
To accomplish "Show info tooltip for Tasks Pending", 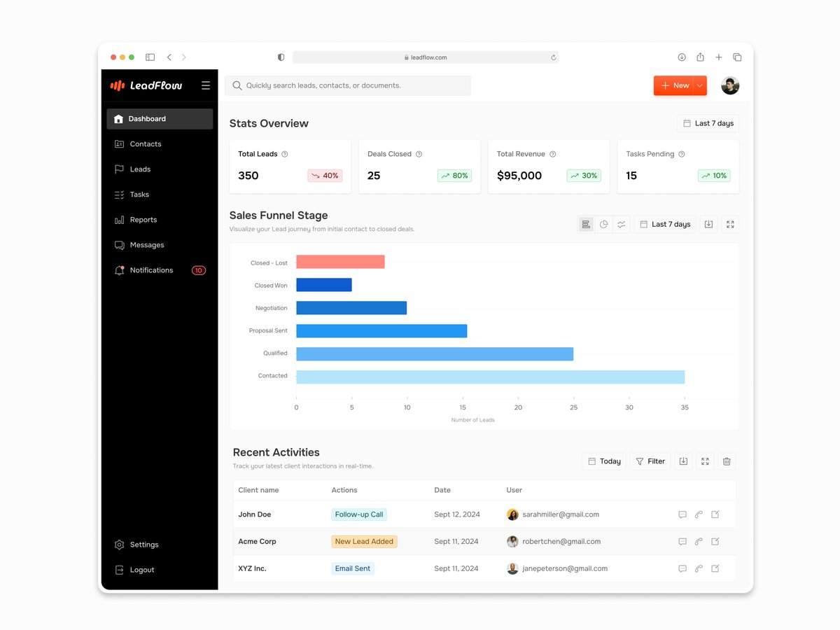I will (x=682, y=154).
